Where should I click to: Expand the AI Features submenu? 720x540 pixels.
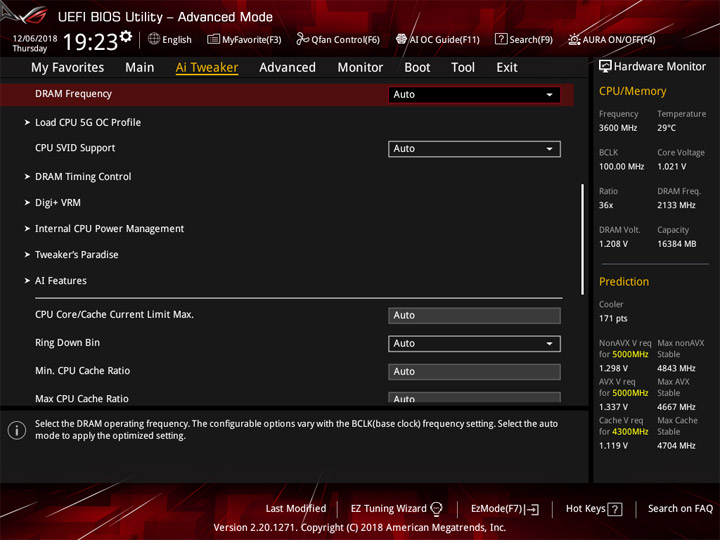[x=61, y=281]
